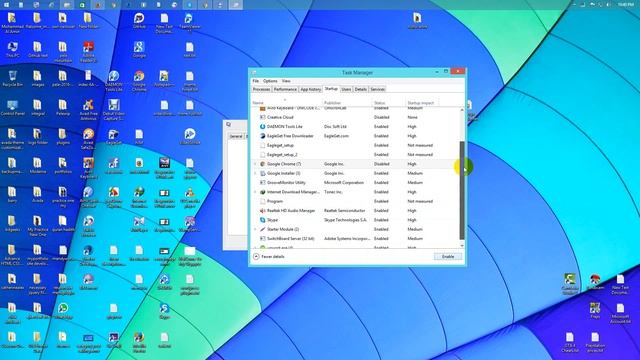Click Tonec Inc. publisher cell
Screen dimensions: 640x360
pos(333,192)
